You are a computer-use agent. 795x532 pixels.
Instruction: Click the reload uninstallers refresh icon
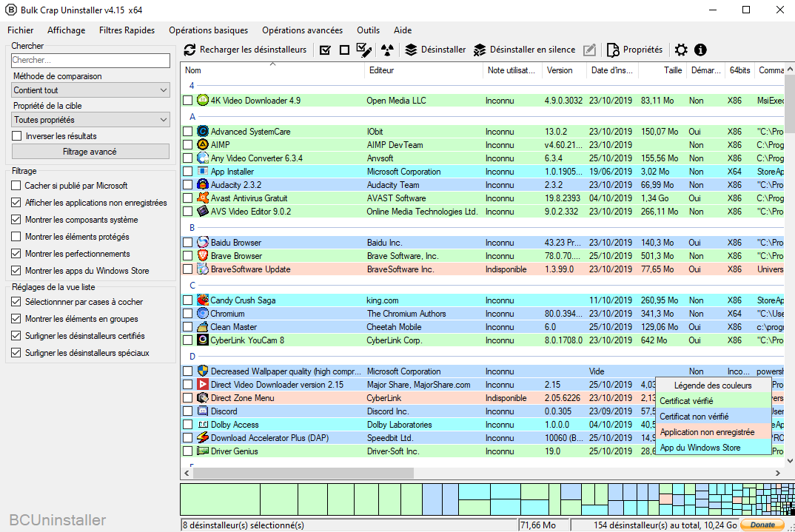point(189,50)
